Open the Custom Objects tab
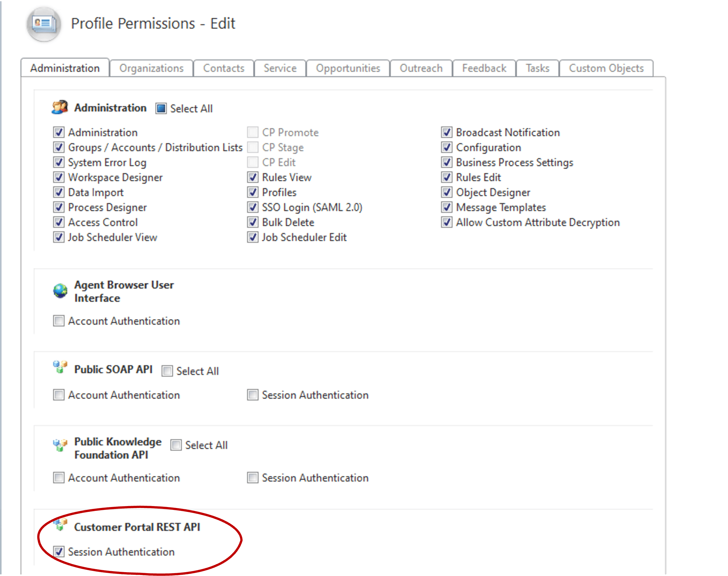 pyautogui.click(x=606, y=68)
